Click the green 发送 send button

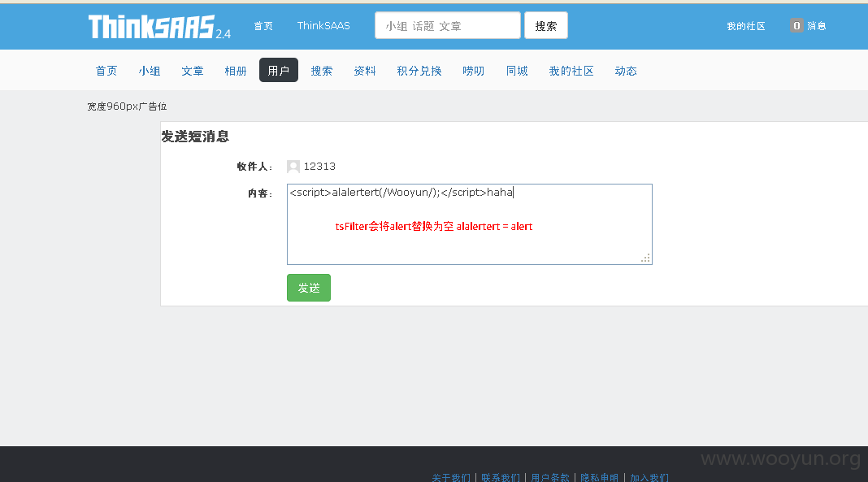tap(309, 288)
